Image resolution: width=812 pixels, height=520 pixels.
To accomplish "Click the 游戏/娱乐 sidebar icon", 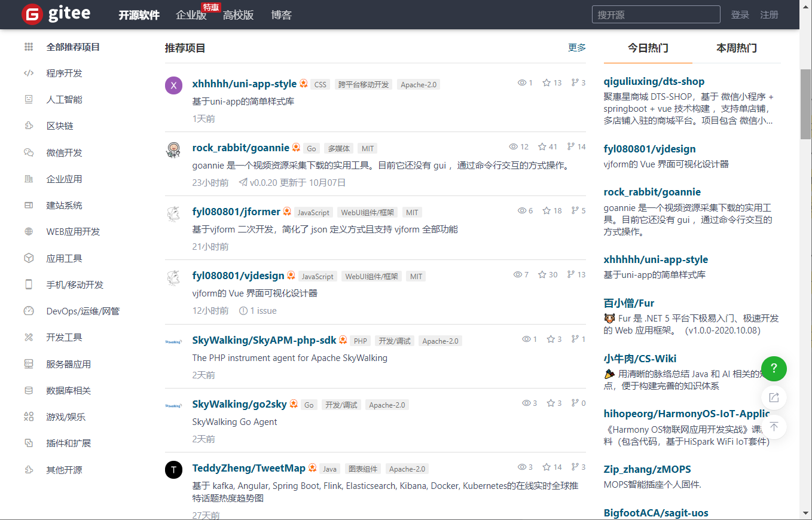I will [x=29, y=417].
